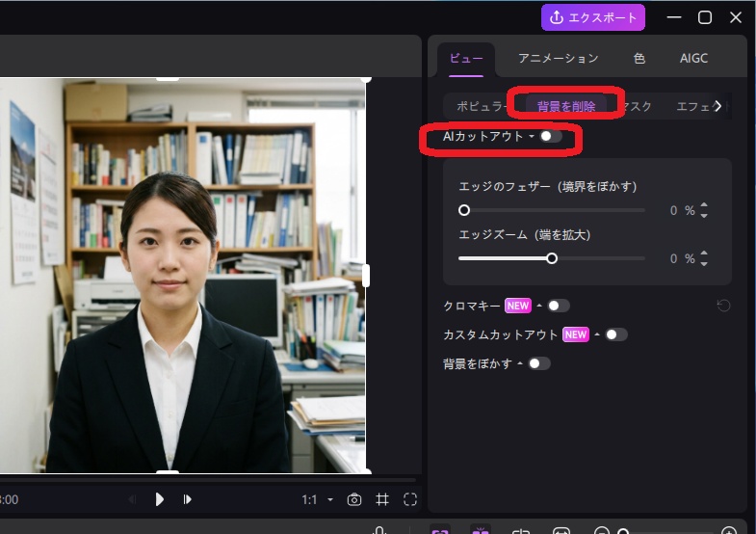Select the ポピュラー sub-tab
Image resolution: width=756 pixels, height=534 pixels.
tap(481, 106)
